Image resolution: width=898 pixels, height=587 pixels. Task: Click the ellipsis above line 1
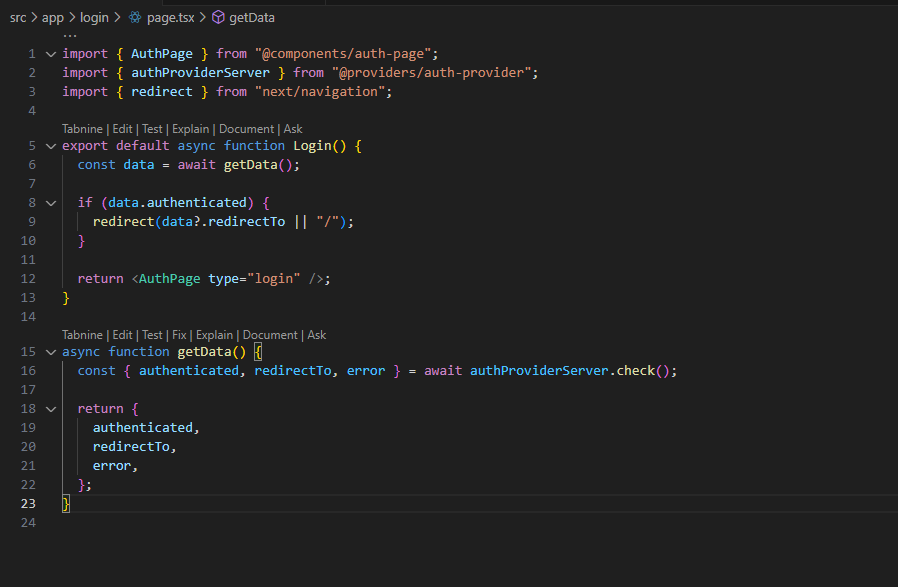point(70,36)
